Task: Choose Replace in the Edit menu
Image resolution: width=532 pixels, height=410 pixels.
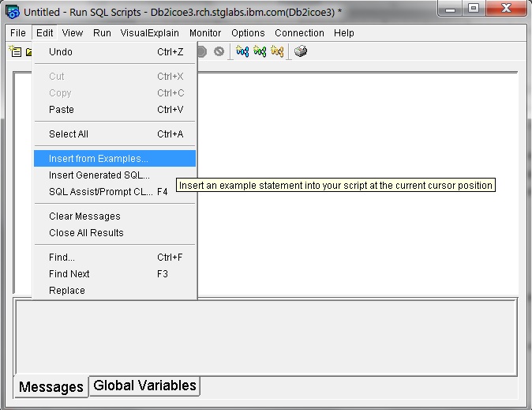Action: point(114,291)
